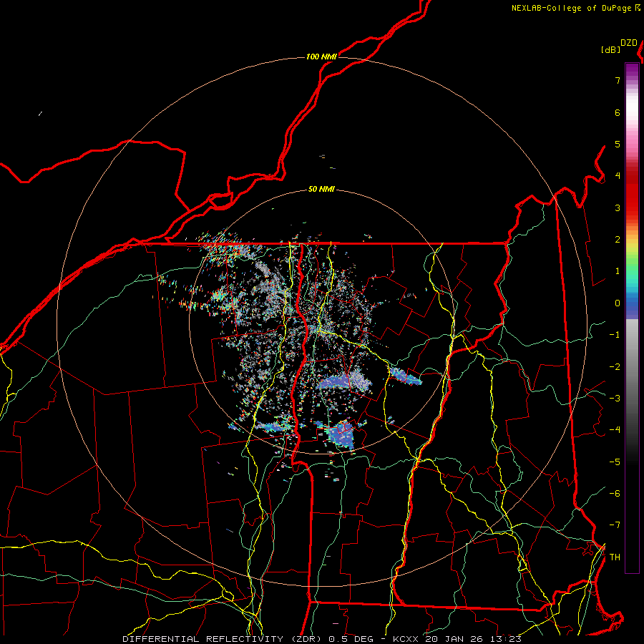Image resolution: width=644 pixels, height=644 pixels.
Task: Click the -1 value on color scale
Action: point(615,335)
